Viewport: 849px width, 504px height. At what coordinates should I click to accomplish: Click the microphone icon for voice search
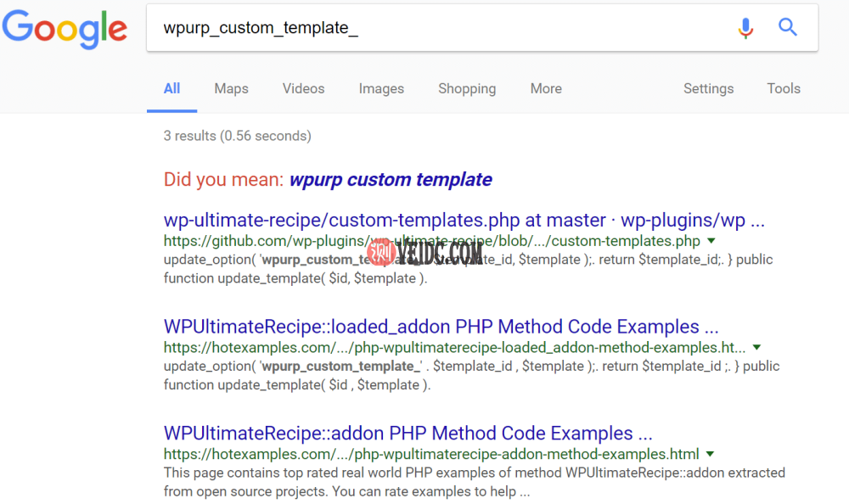click(x=745, y=27)
